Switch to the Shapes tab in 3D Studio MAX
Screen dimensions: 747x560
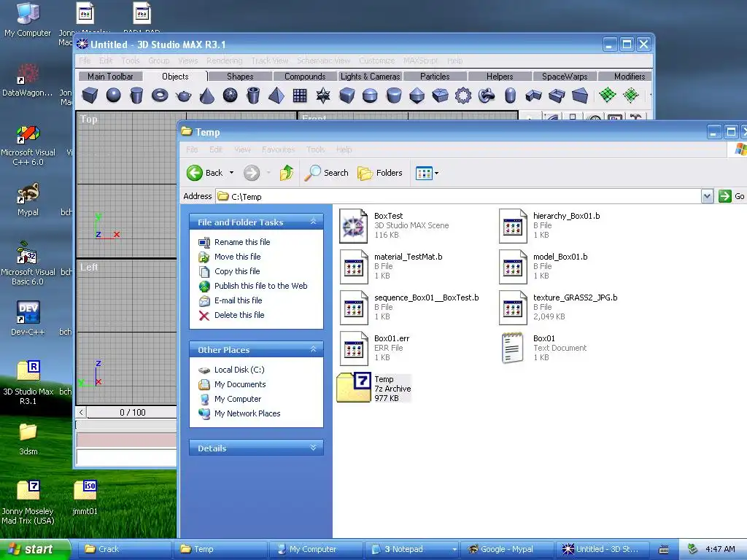pos(240,76)
